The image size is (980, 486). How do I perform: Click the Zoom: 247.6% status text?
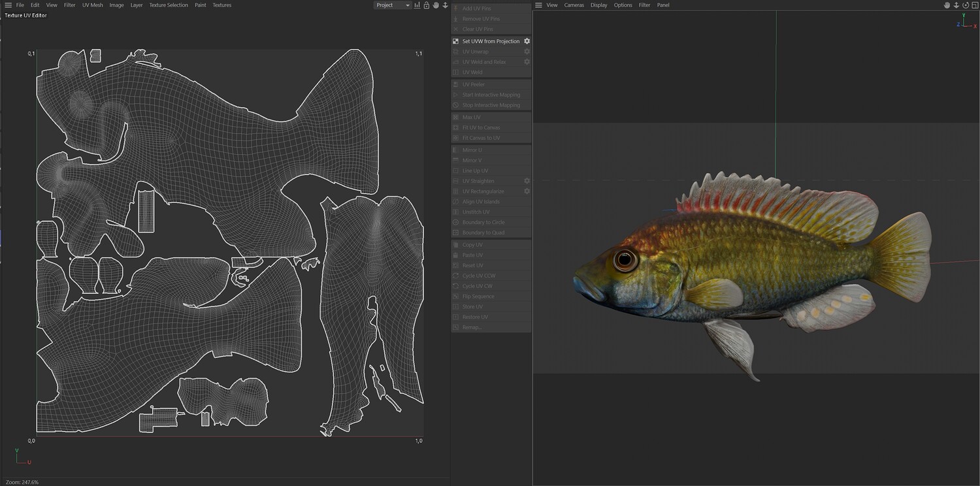click(x=22, y=482)
